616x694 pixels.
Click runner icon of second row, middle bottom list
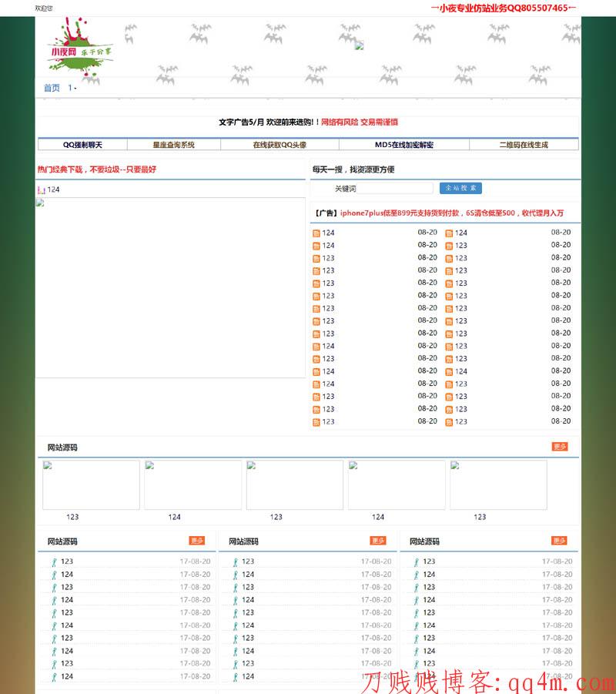pyautogui.click(x=236, y=575)
